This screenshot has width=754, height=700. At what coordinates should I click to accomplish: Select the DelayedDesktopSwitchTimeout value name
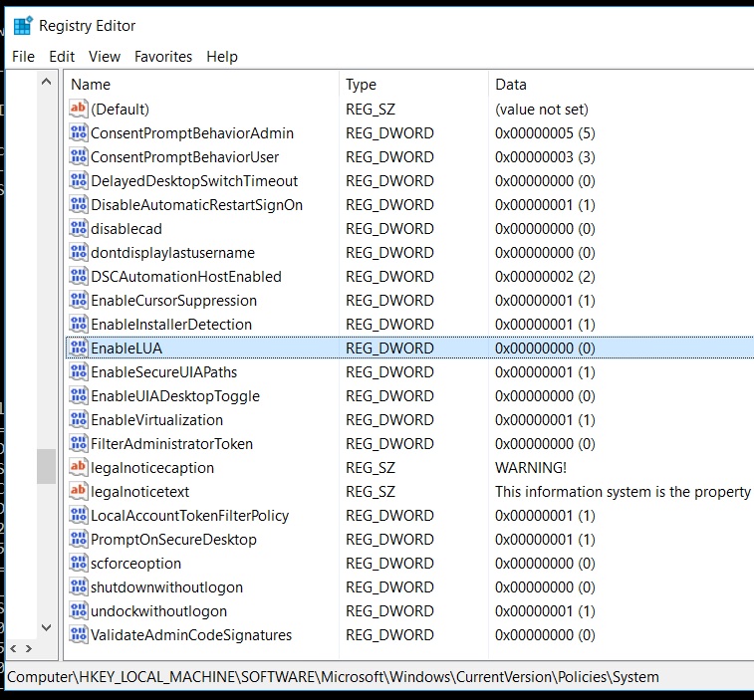point(194,181)
